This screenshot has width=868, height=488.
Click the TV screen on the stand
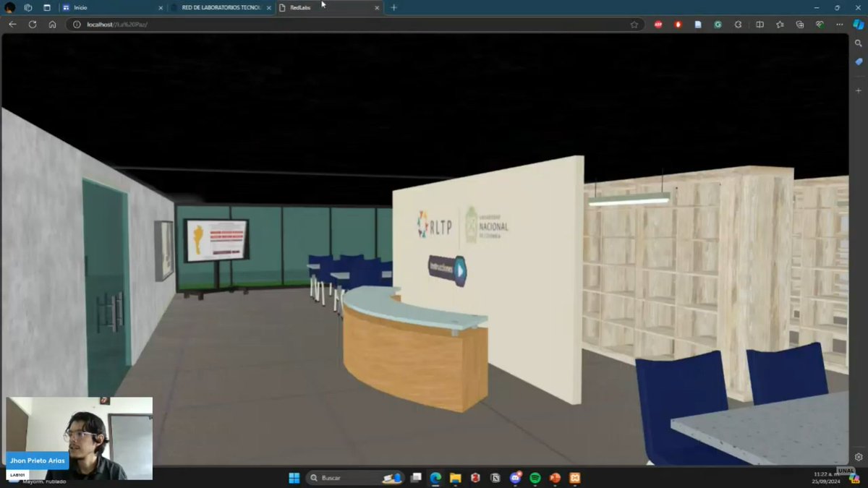[216, 240]
